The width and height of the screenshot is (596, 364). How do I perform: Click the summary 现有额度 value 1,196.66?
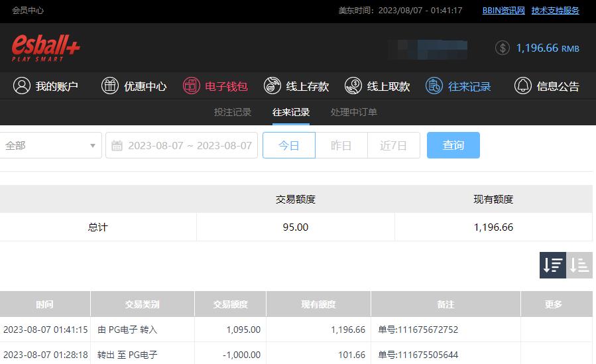coord(493,227)
